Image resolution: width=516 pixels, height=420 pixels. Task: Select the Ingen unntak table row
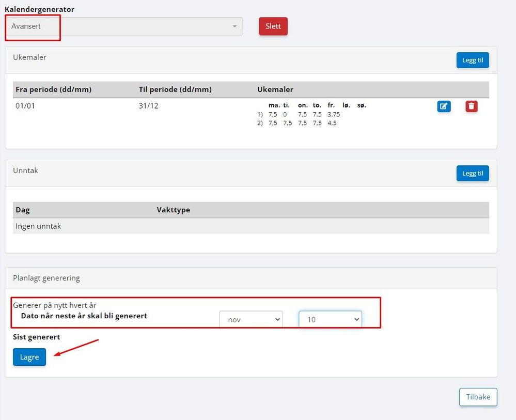coord(251,226)
